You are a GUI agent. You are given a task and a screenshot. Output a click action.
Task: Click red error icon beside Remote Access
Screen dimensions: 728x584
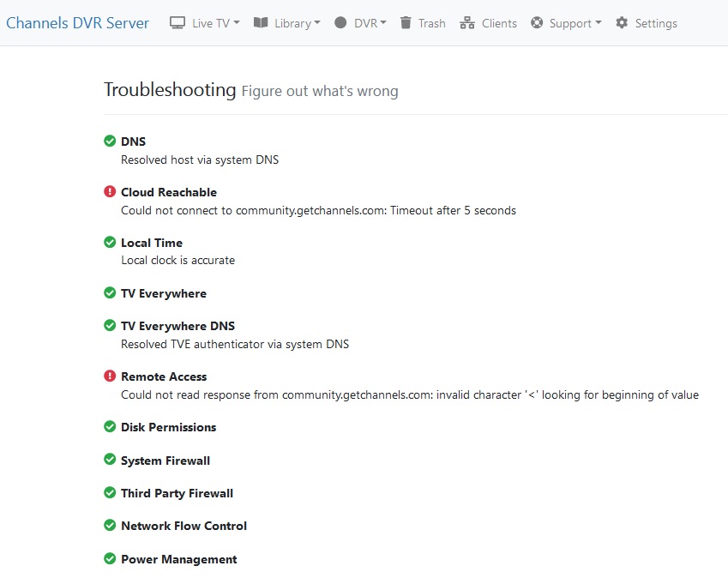click(x=110, y=376)
